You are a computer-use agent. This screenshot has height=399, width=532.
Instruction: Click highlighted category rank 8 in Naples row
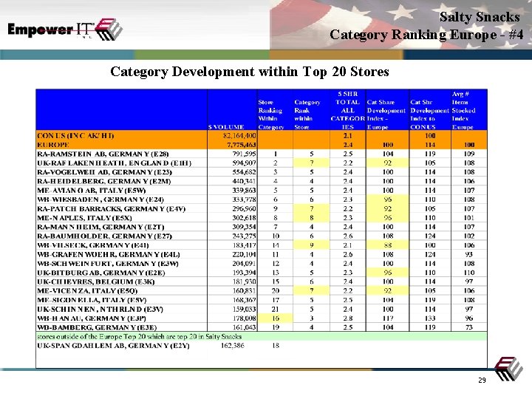click(x=312, y=218)
